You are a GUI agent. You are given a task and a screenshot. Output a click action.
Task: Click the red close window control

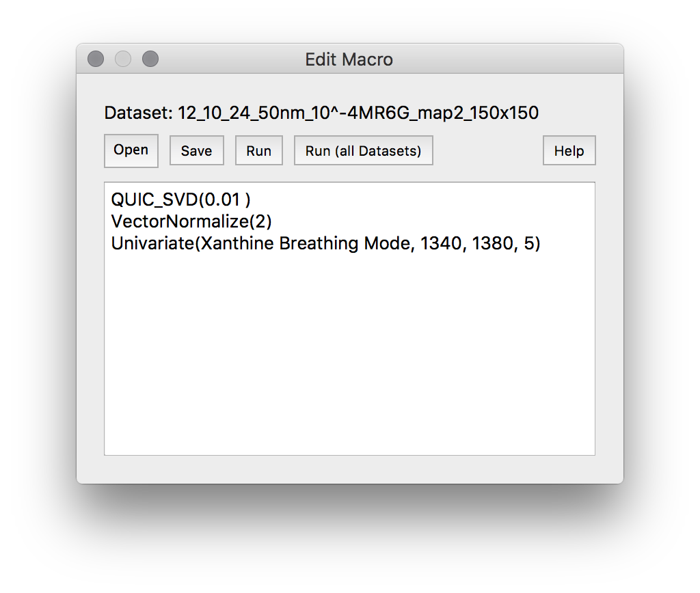tap(96, 59)
